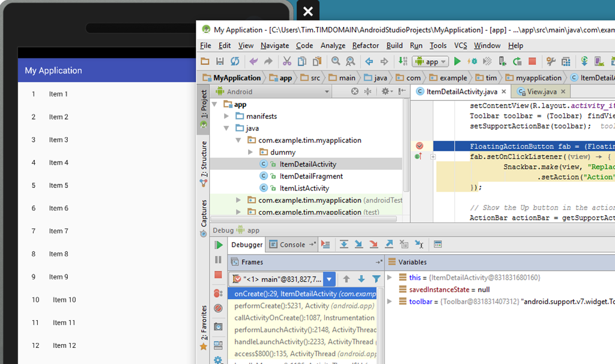The image size is (615, 364).
Task: Click the red Stop debug session icon
Action: pyautogui.click(x=219, y=275)
